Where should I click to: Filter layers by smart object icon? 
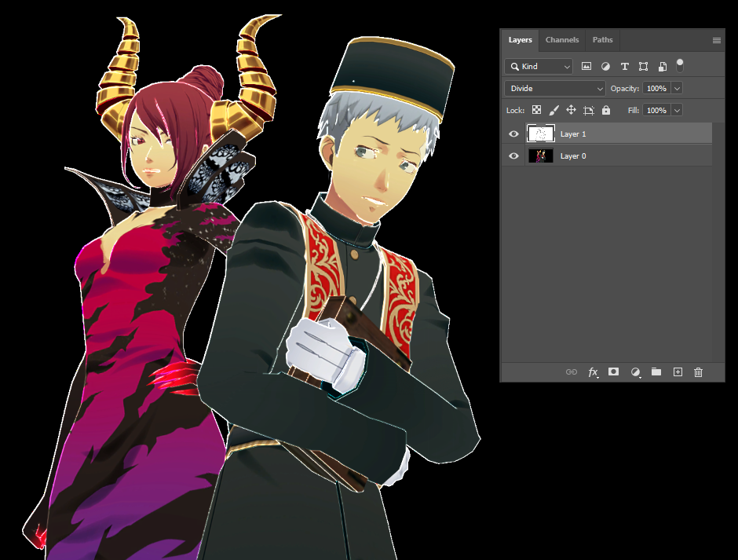pyautogui.click(x=662, y=67)
